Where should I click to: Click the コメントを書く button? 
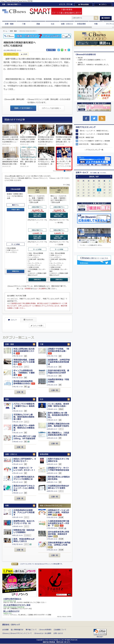coord(37,326)
